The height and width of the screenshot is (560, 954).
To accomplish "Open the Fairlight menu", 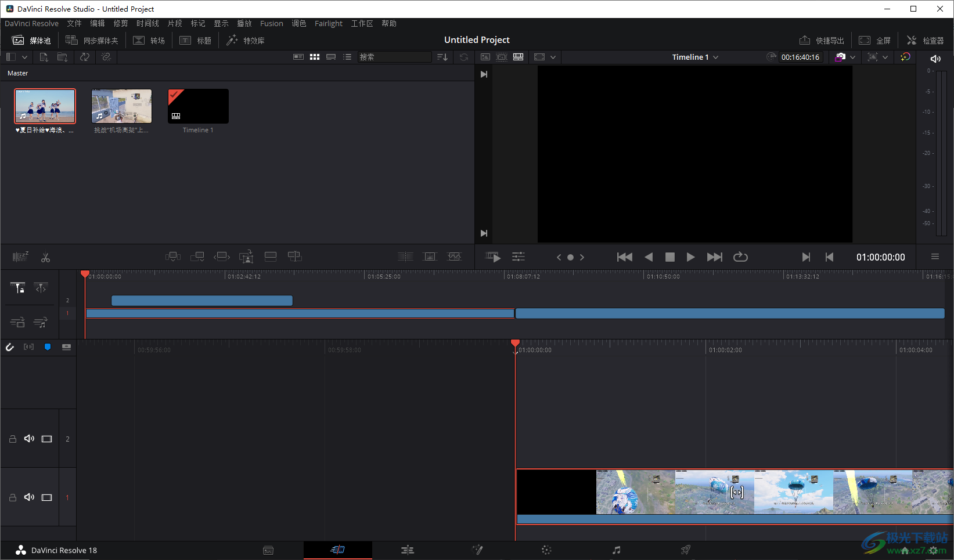I will pos(329,23).
